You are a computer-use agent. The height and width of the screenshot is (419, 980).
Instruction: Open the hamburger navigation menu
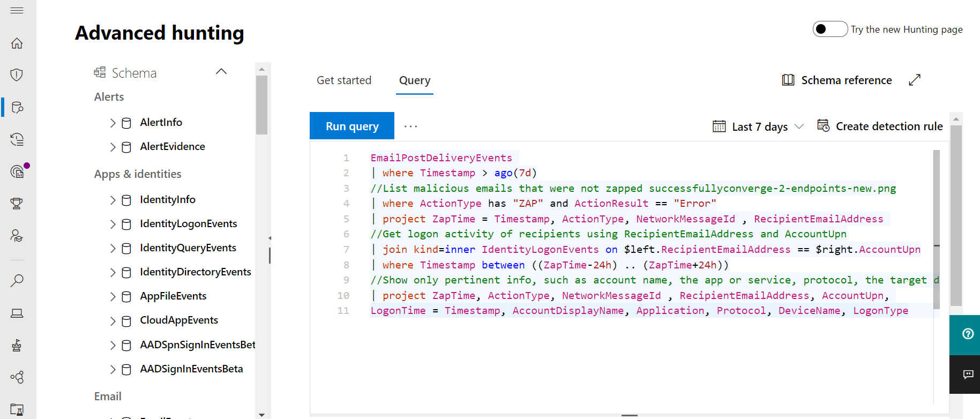click(17, 11)
